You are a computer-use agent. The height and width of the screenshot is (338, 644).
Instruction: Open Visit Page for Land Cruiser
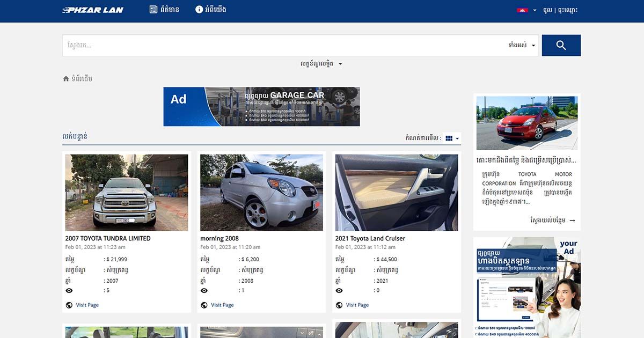(x=357, y=305)
